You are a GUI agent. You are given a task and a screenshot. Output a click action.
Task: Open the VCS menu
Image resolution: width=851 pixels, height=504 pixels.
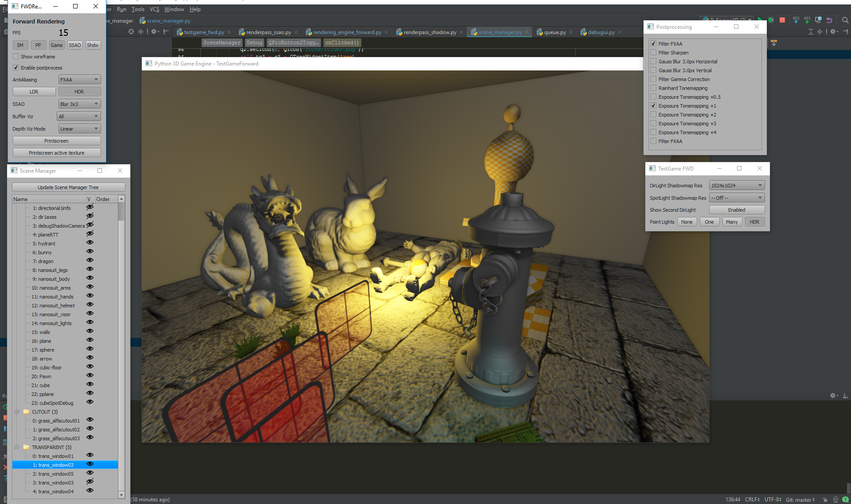tap(154, 9)
